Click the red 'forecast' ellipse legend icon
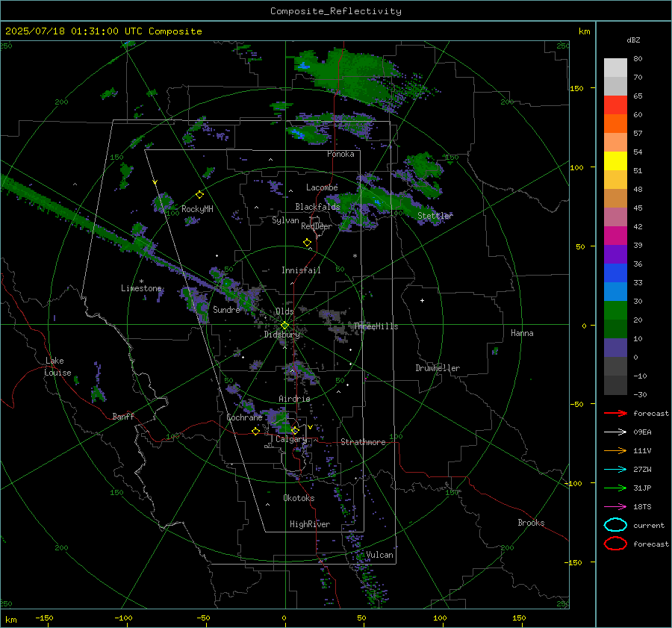 pos(615,544)
